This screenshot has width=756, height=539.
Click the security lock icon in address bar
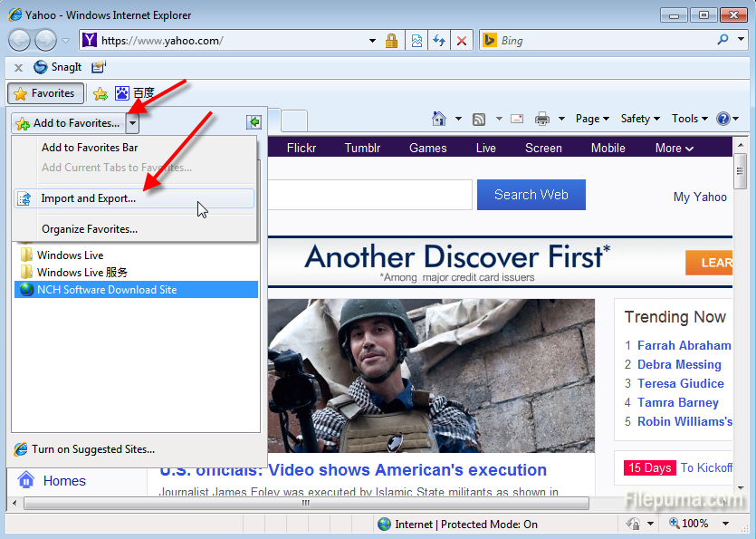point(391,41)
